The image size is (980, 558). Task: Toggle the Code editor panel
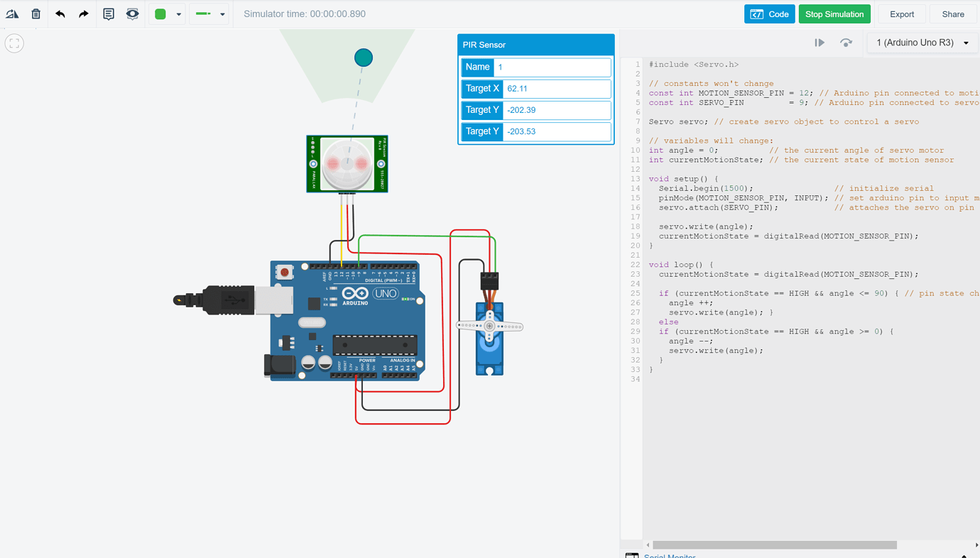click(769, 14)
